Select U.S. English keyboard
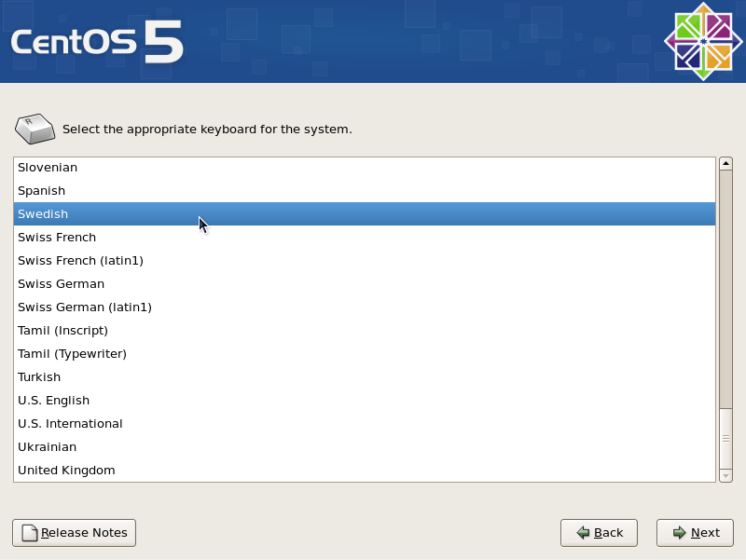746x560 pixels. pos(365,401)
